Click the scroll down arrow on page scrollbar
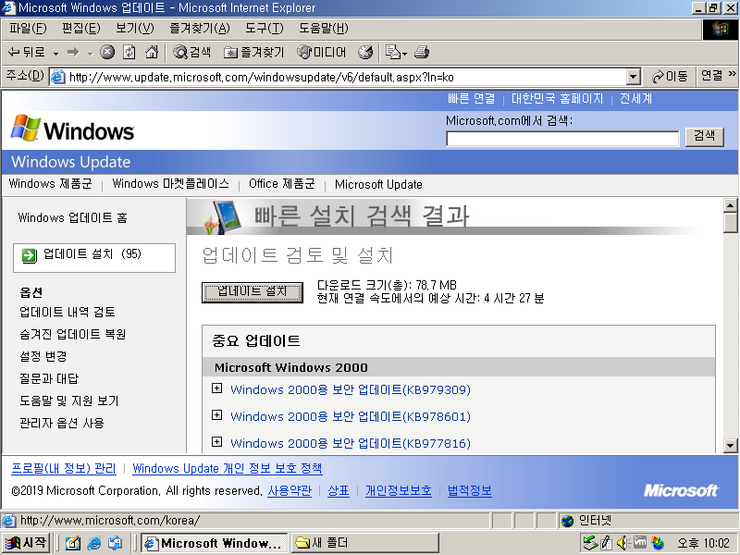This screenshot has width=740, height=555. click(x=730, y=445)
